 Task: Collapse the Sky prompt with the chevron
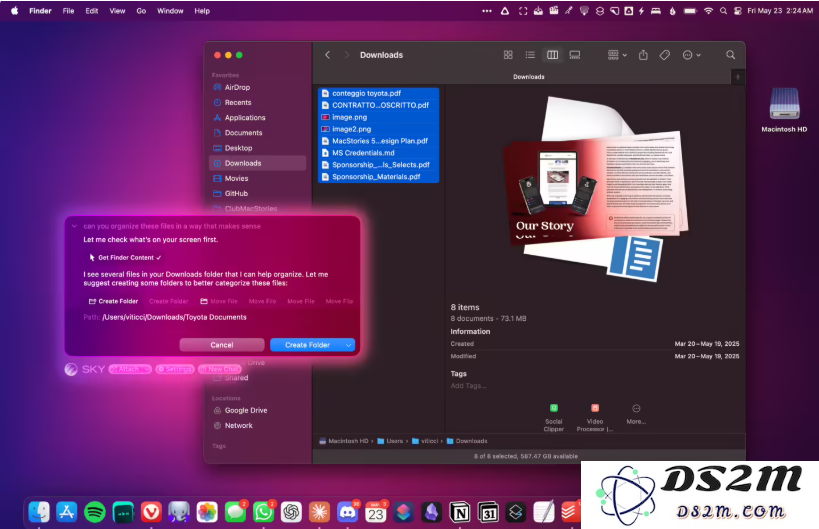(x=74, y=226)
